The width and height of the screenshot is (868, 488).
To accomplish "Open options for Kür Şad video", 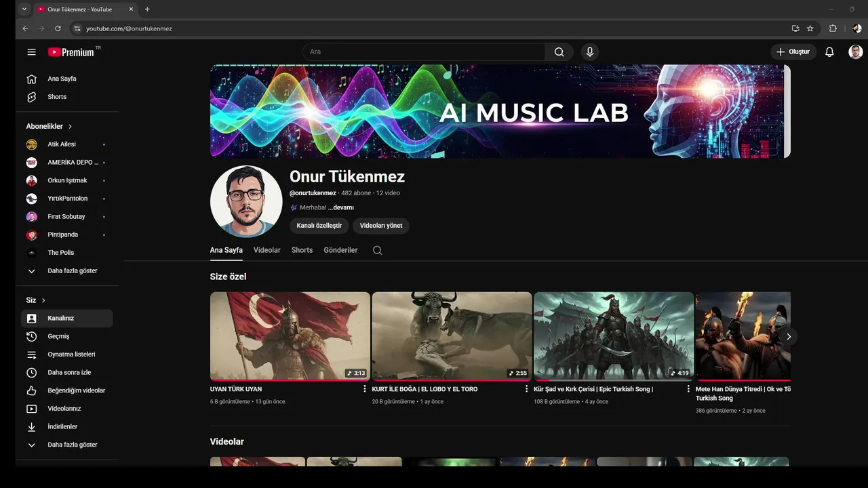I will coord(688,389).
